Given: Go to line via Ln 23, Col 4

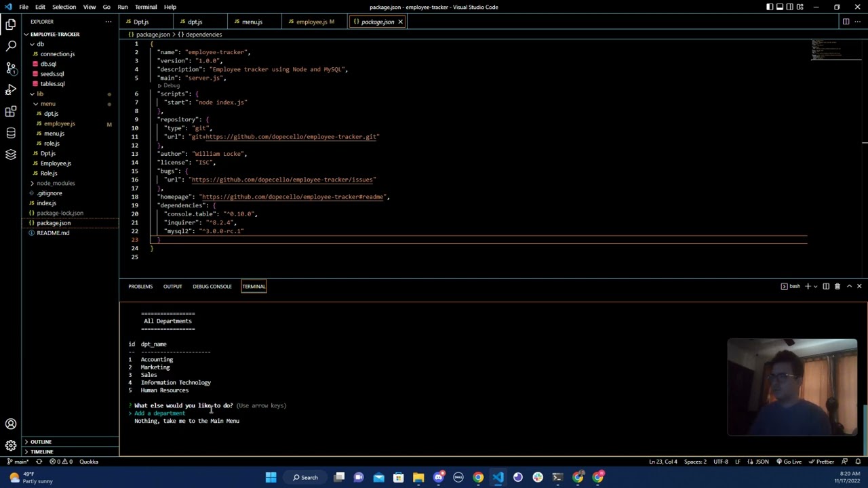Looking at the screenshot, I should point(663,462).
